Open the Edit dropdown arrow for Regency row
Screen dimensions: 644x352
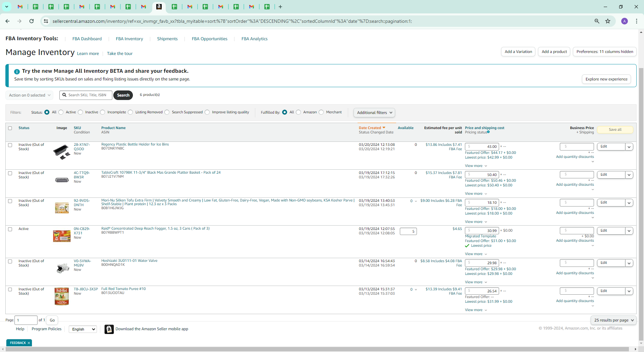[629, 147]
